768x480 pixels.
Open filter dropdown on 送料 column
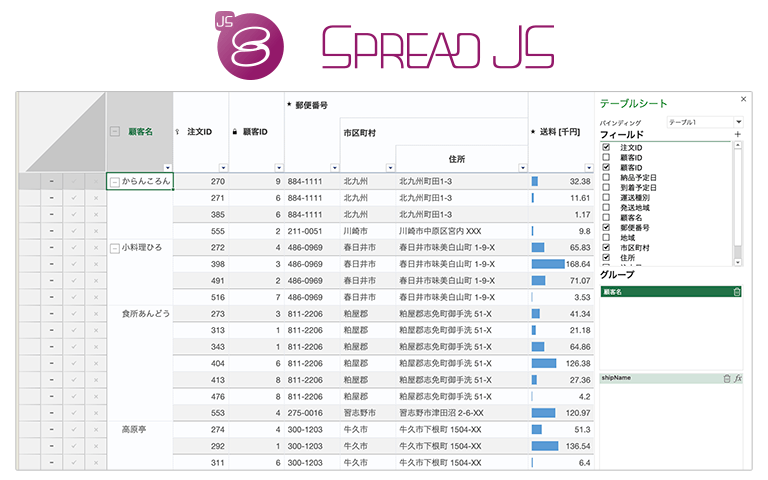(587, 167)
